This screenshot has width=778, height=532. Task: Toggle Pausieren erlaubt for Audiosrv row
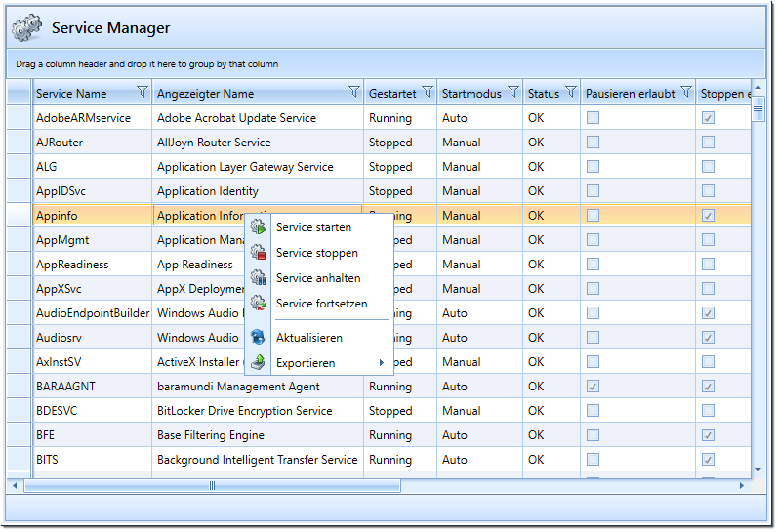593,338
